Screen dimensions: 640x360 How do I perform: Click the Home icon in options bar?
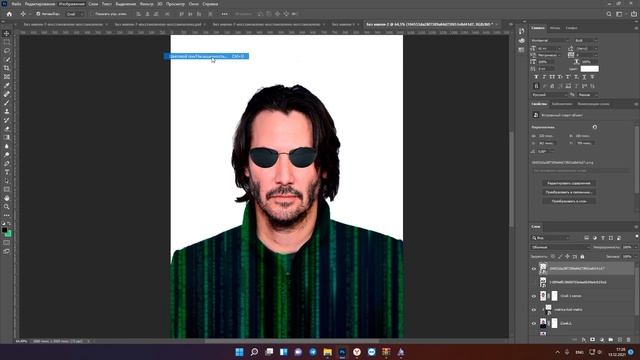(x=9, y=14)
